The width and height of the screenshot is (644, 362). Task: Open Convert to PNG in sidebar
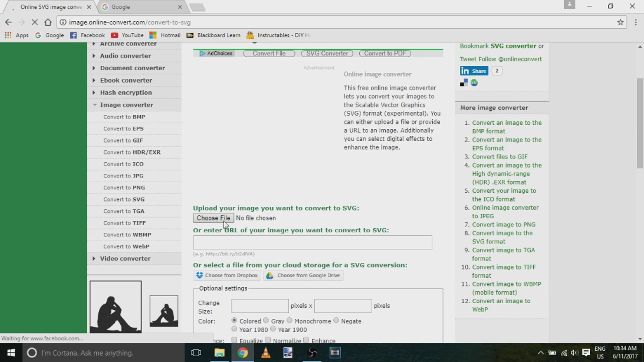point(124,188)
